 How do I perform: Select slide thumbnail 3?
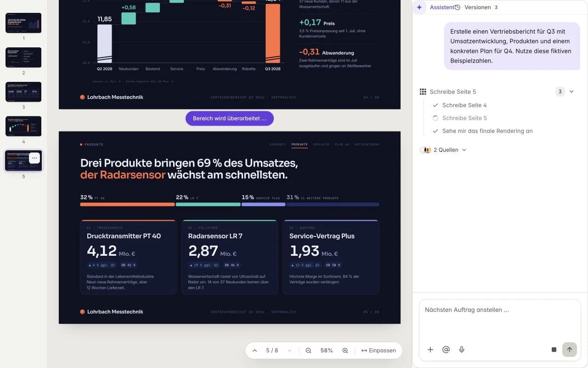tap(23, 92)
